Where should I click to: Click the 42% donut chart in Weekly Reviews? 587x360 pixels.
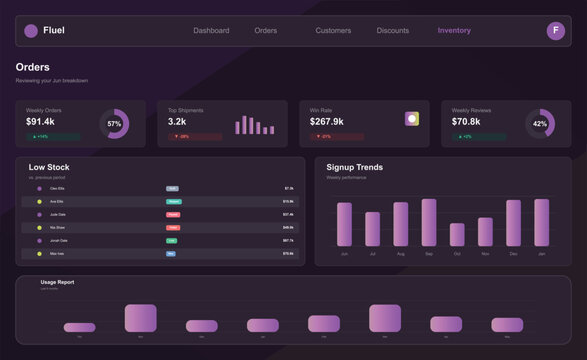click(540, 124)
